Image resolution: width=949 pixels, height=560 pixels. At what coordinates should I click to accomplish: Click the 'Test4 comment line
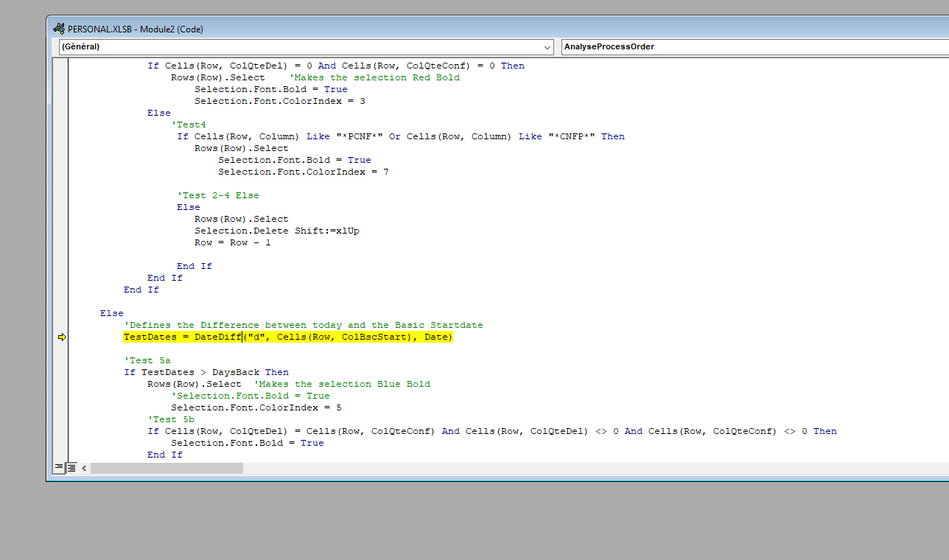(x=189, y=125)
